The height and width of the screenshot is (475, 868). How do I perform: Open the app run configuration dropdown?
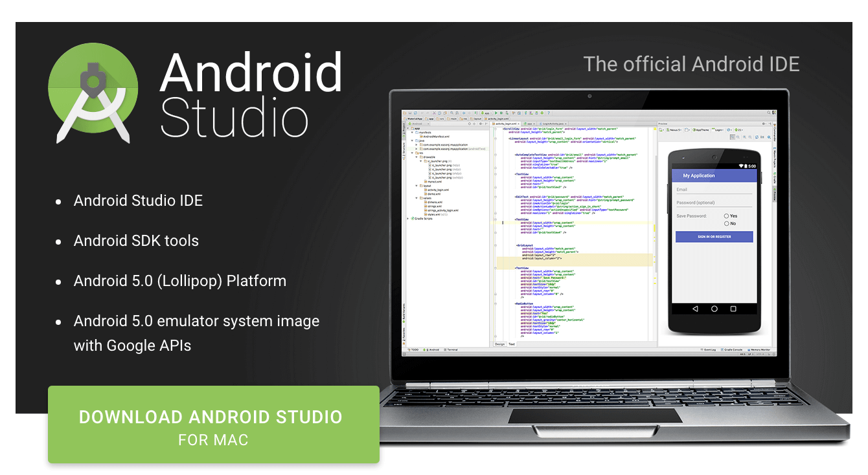click(x=486, y=113)
